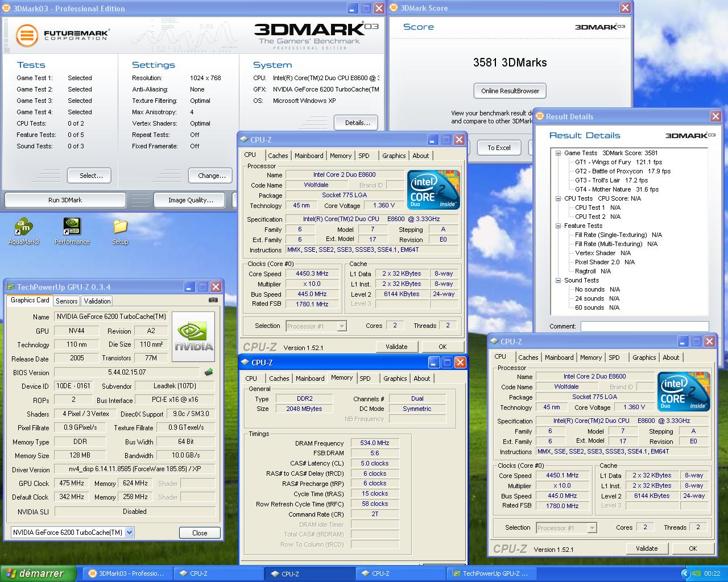Collapse the Feature Tests tree node
Viewport: 728px width, 582px height.
559,226
